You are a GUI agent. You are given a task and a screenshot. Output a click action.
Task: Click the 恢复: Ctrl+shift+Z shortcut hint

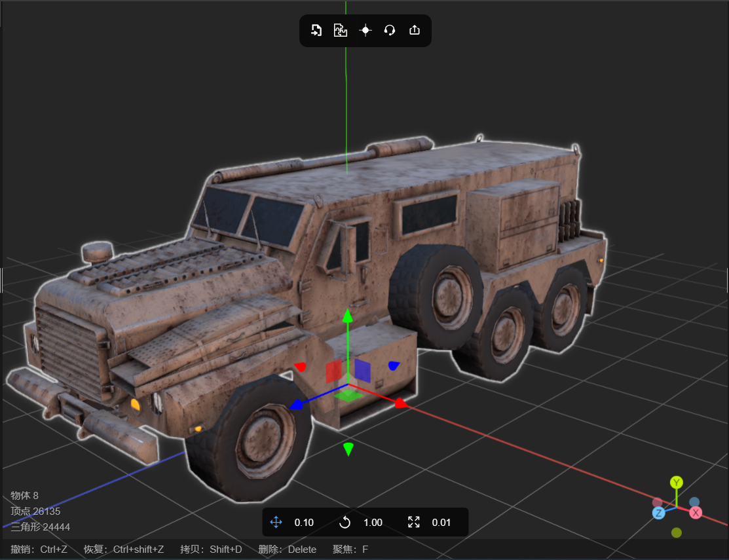click(124, 550)
